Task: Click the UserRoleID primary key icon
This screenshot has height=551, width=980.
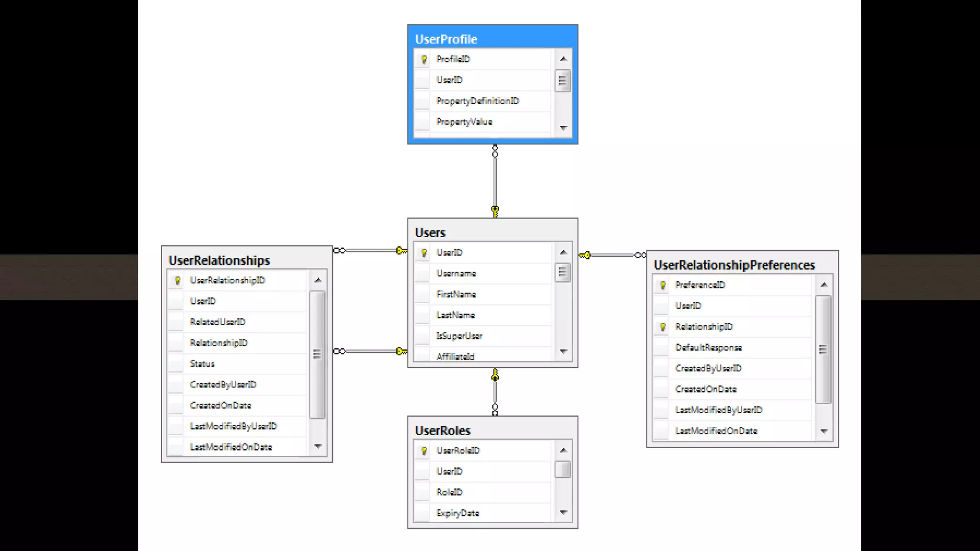Action: (424, 451)
